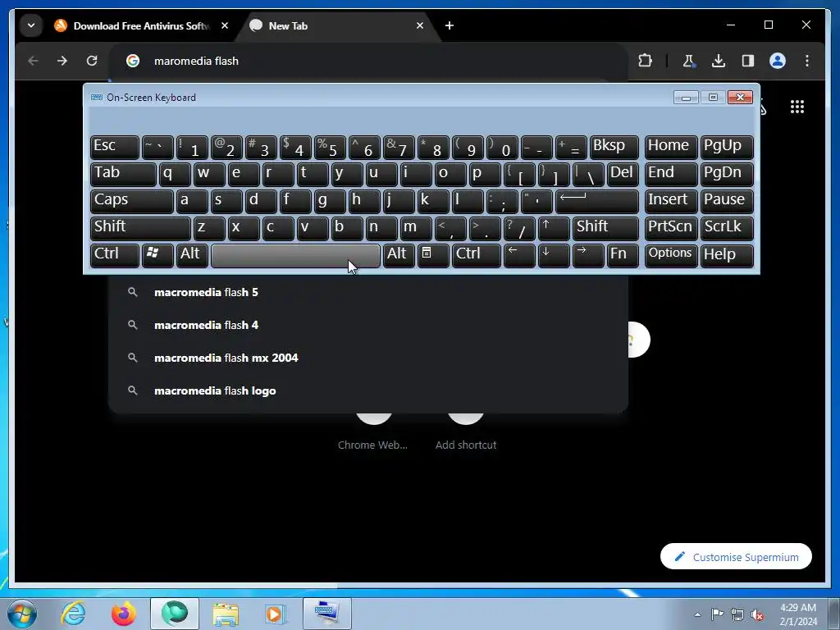The image size is (840, 630).
Task: Open Windows Explorer folder on taskbar
Action: click(x=226, y=614)
